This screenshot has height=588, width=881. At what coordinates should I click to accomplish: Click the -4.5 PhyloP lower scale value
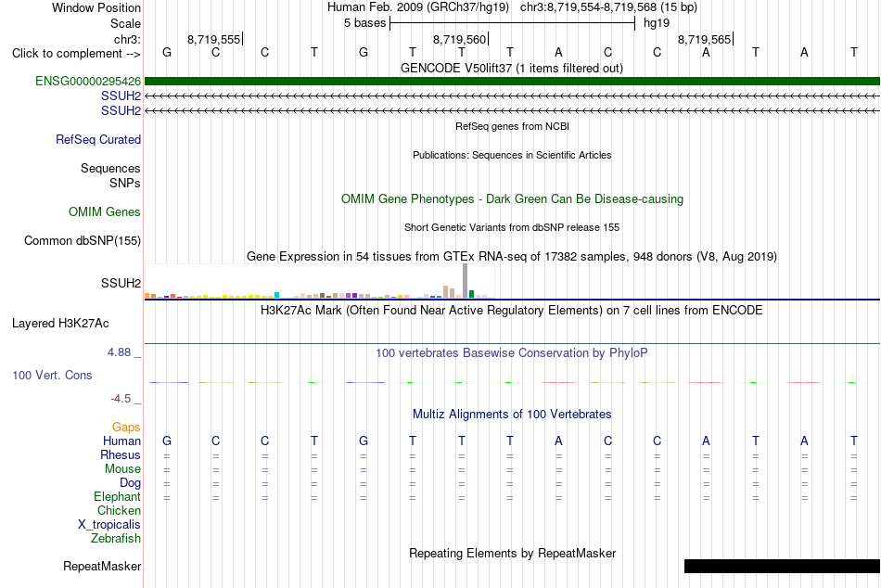(121, 399)
